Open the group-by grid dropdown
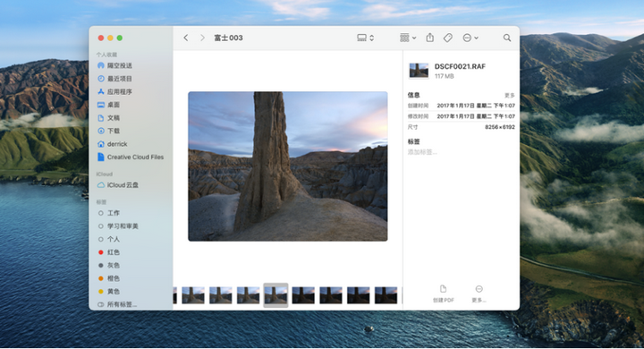 (408, 38)
